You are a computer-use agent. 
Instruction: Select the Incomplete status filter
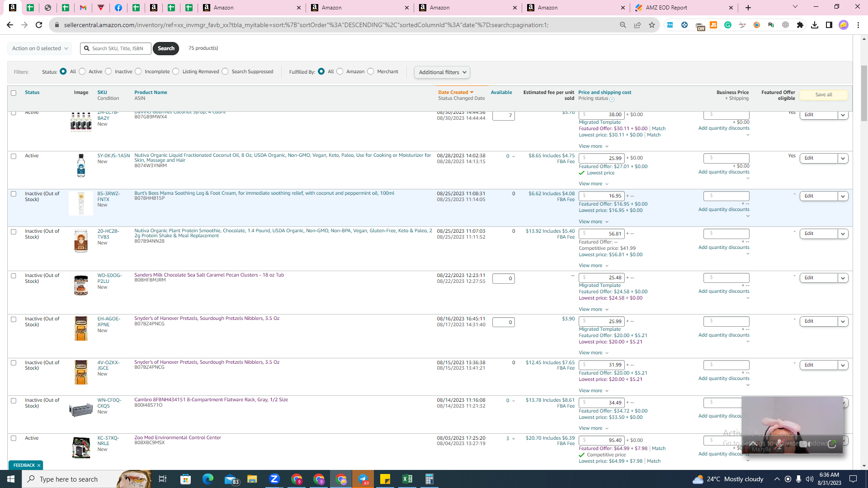[x=138, y=71]
